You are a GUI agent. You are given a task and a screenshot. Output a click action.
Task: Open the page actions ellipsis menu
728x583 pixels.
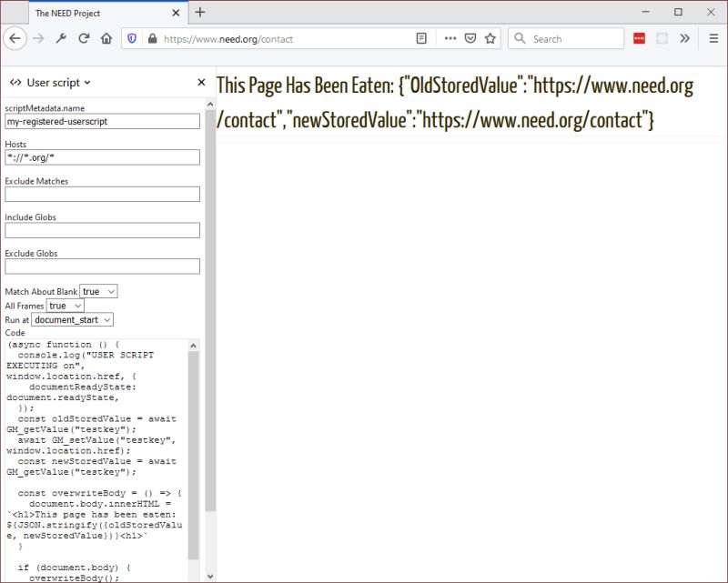450,39
